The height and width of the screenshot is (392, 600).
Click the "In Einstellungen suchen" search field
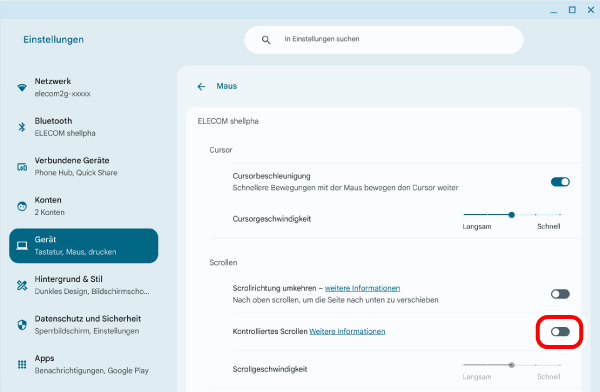pos(384,39)
